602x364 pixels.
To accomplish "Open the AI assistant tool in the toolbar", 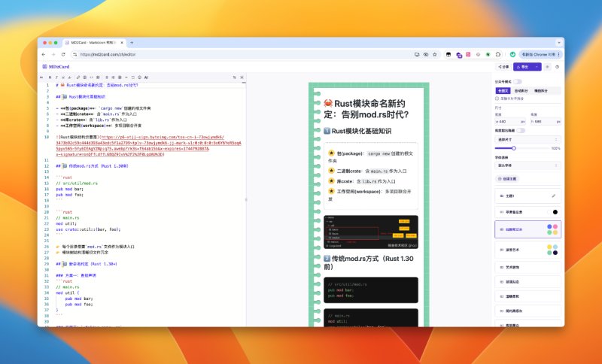I will [146, 77].
